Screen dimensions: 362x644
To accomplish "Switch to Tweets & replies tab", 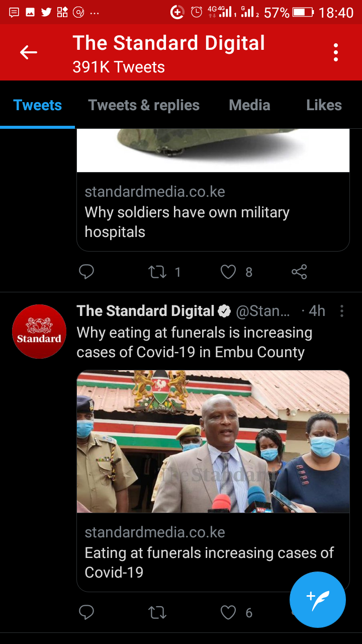I will [x=144, y=105].
